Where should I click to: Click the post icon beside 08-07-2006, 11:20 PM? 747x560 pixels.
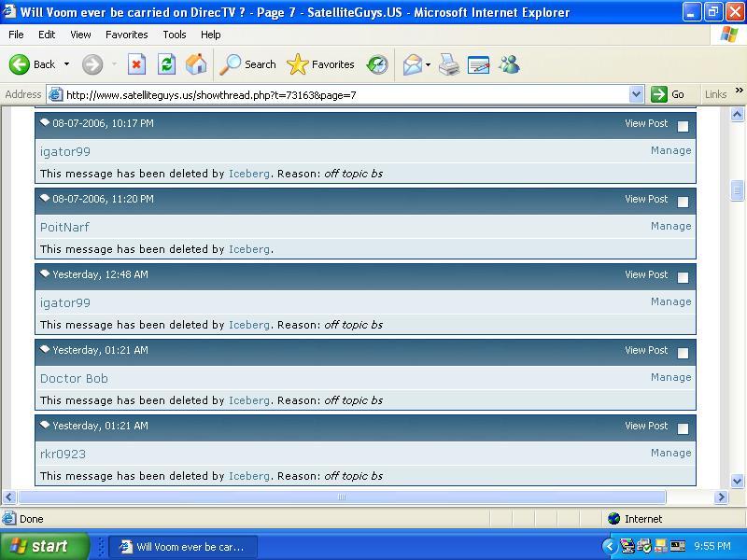45,198
